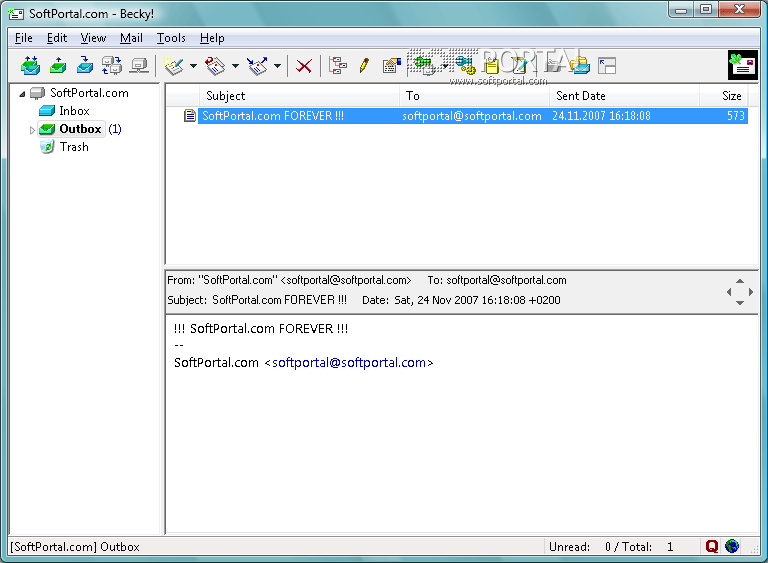Screen dimensions: 768x563
Task: Open the address book toolbar icon
Action: [391, 65]
